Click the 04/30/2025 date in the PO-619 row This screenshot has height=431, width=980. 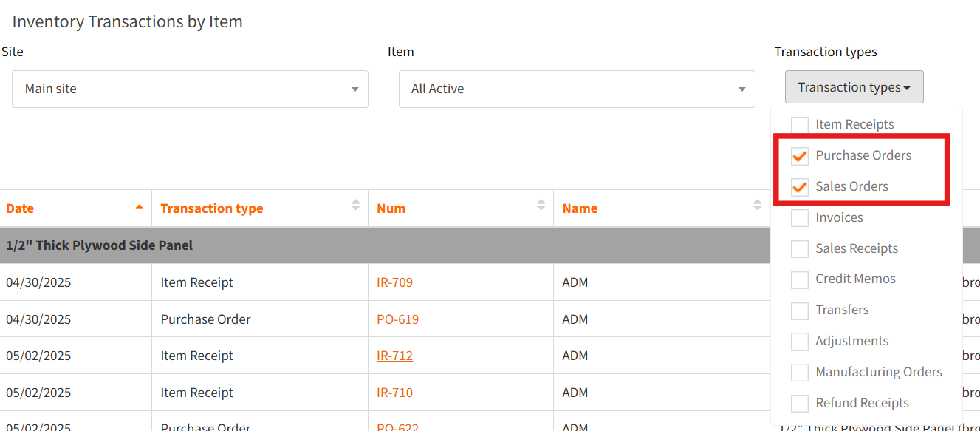38,319
